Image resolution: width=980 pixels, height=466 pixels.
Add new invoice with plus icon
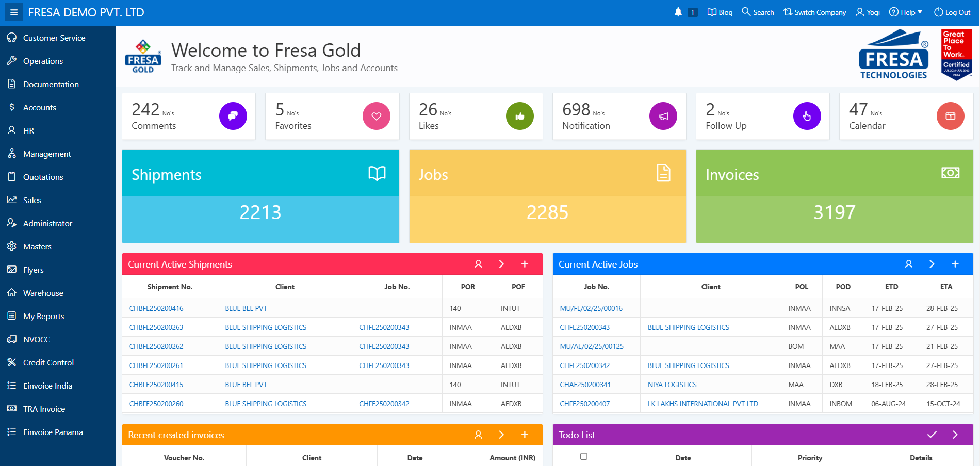pos(525,435)
